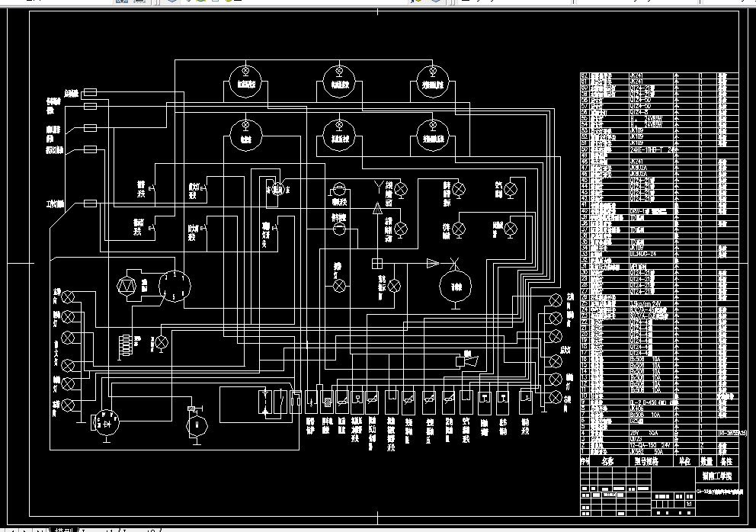The image size is (756, 532).
Task: Click the '1:1' scale cell in title block
Action: (690, 504)
